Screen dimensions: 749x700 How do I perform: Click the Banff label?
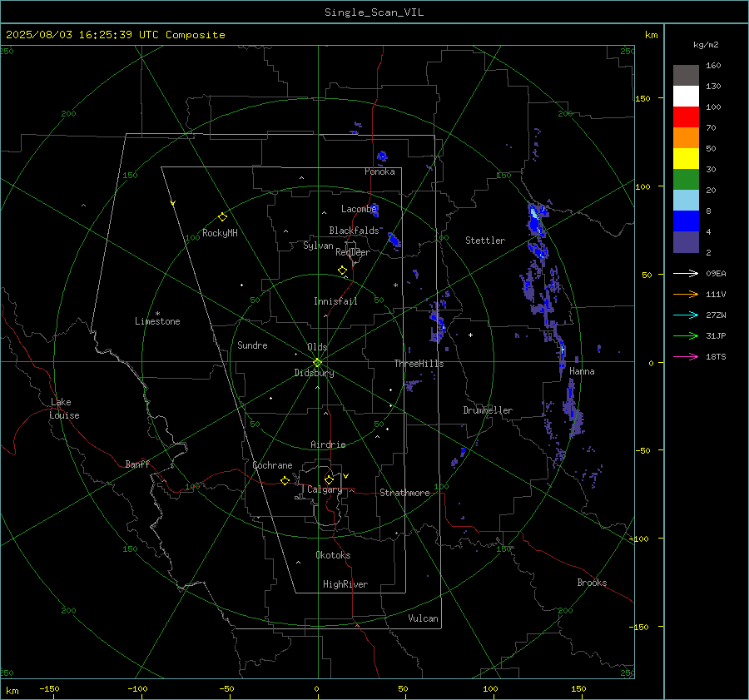pos(137,464)
